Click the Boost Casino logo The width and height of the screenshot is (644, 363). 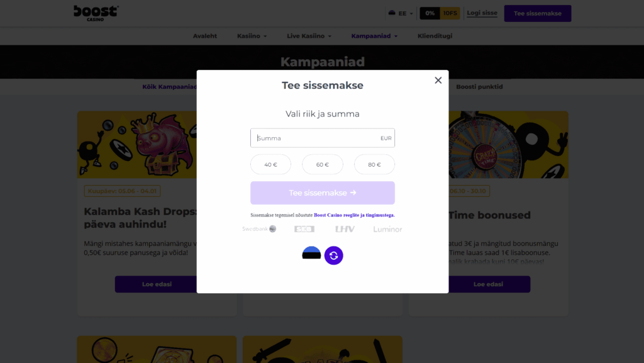[96, 13]
